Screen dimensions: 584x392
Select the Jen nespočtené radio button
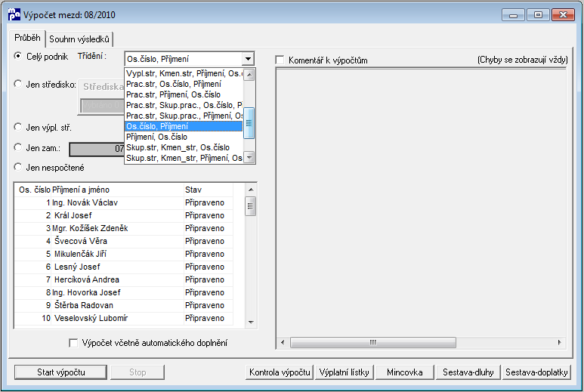coord(17,167)
